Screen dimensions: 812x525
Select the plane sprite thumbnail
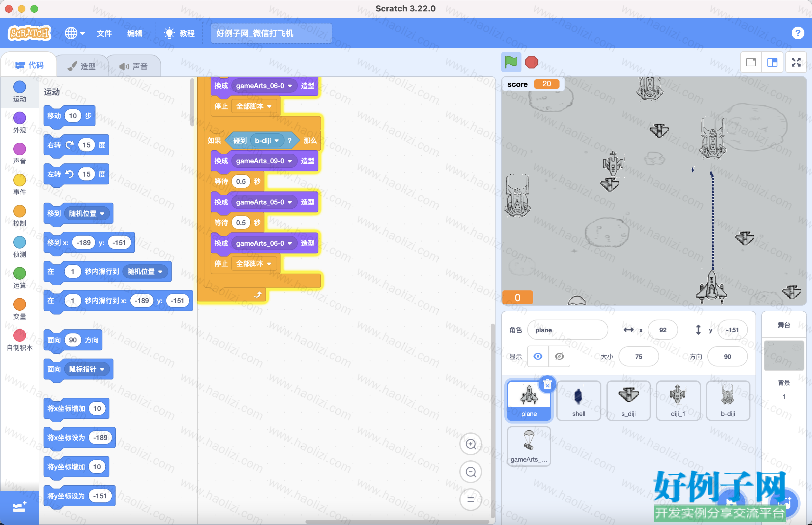(529, 401)
